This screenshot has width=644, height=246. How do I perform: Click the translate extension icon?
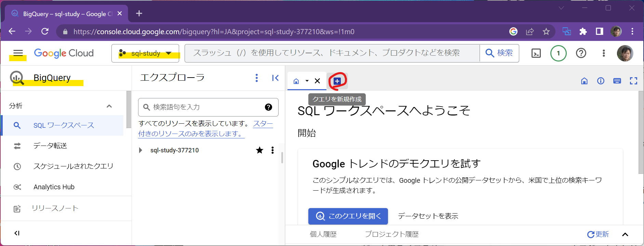[x=566, y=31]
